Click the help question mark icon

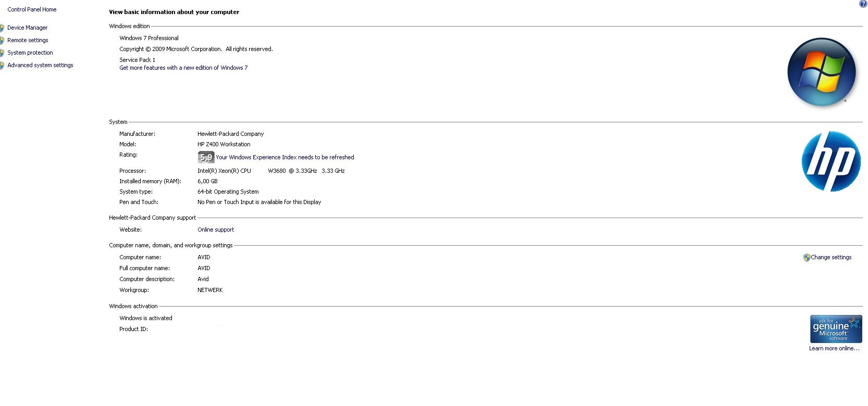tap(863, 4)
